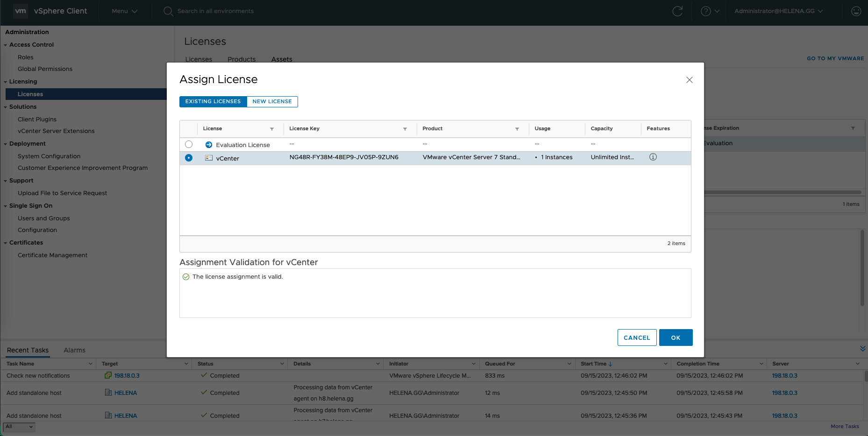This screenshot has height=436, width=868.
Task: Collapse the Recent Tasks panel
Action: point(862,349)
